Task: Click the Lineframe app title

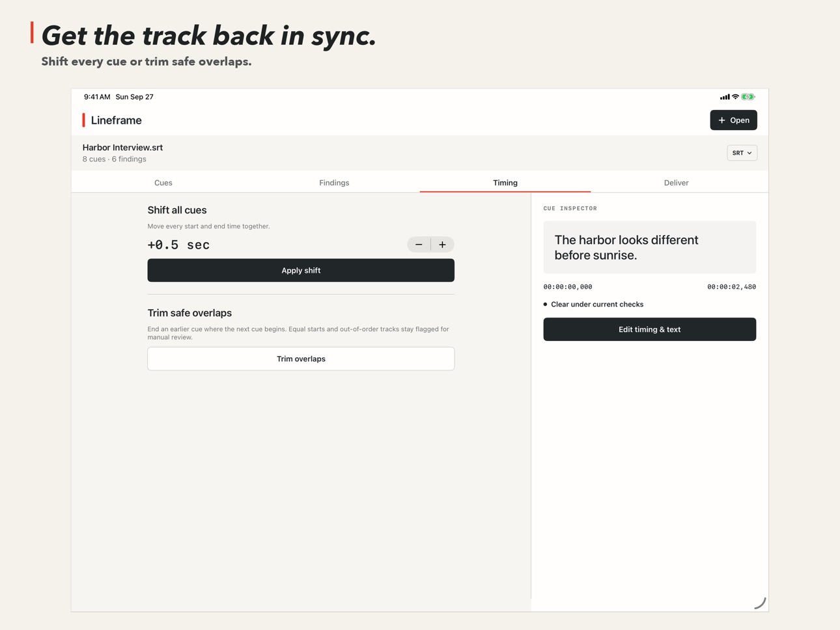Action: click(117, 120)
